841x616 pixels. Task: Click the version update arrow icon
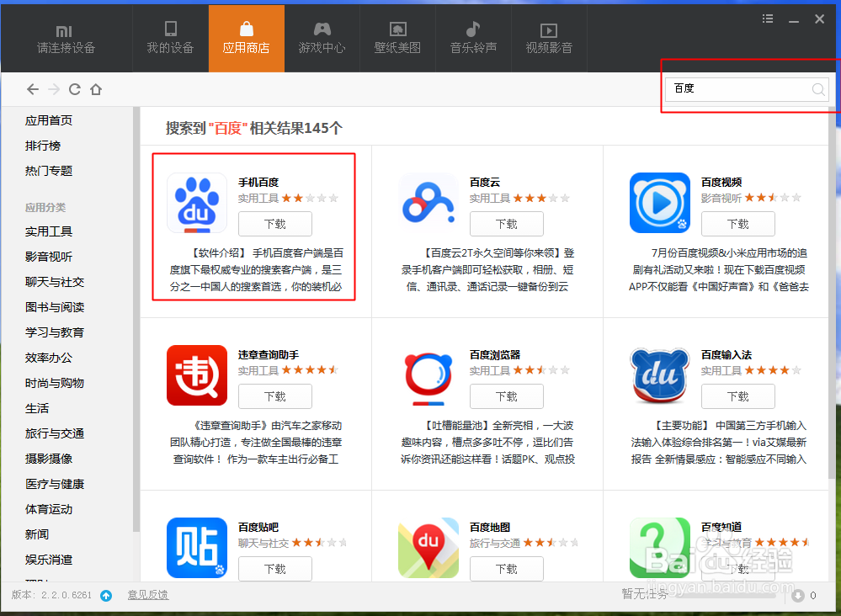coord(106,596)
